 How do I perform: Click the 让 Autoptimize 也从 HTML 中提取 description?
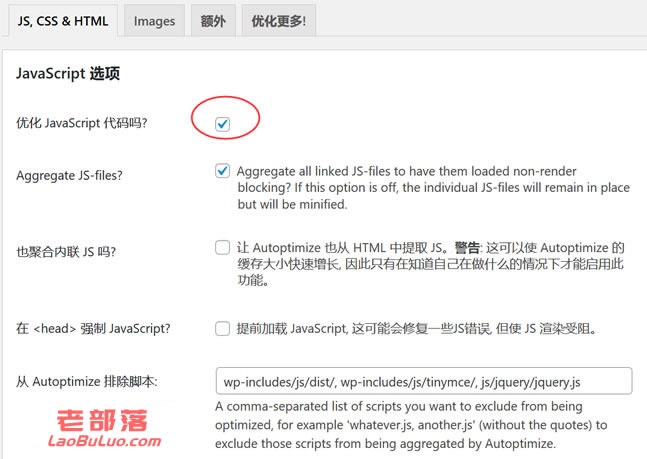pos(430,264)
